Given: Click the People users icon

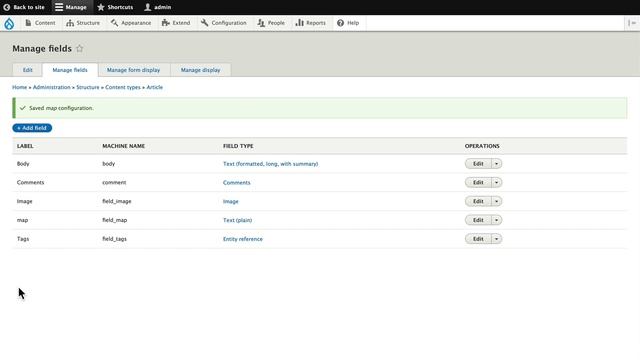Looking at the screenshot, I should coord(261,23).
